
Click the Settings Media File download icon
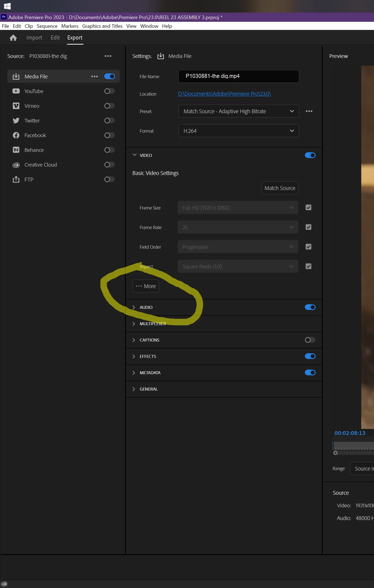tap(161, 56)
